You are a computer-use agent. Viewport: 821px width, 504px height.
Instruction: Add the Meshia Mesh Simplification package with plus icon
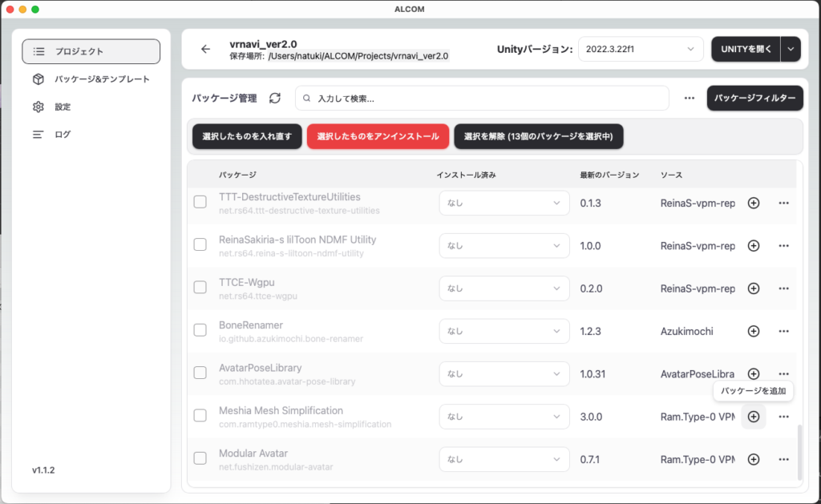[753, 417]
